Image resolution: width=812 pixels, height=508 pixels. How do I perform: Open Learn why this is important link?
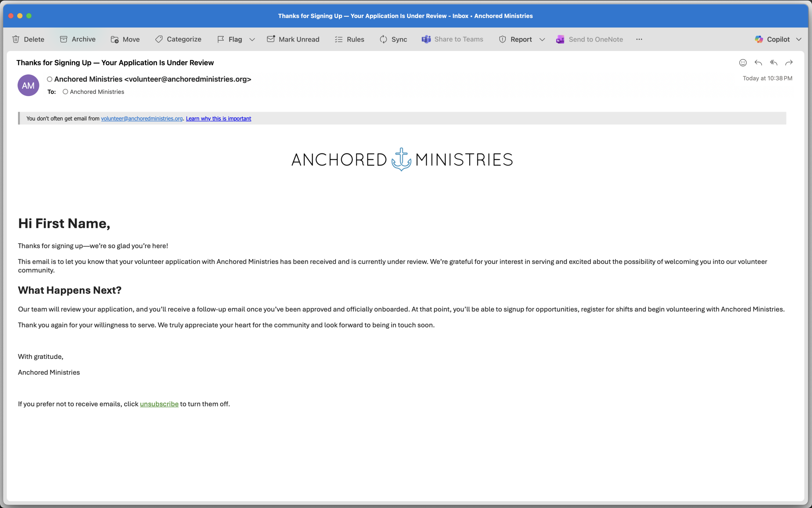pos(218,119)
